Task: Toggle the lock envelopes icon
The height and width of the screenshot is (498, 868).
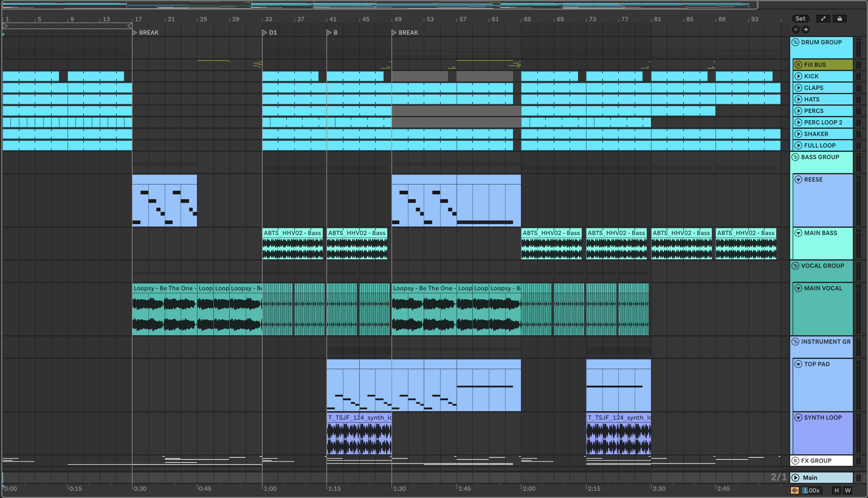Action: tap(839, 19)
